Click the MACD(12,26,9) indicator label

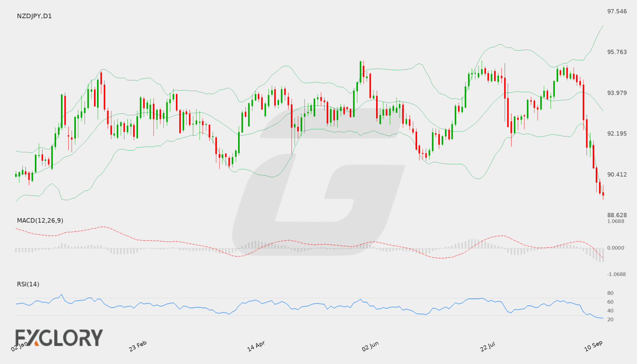[x=40, y=220]
